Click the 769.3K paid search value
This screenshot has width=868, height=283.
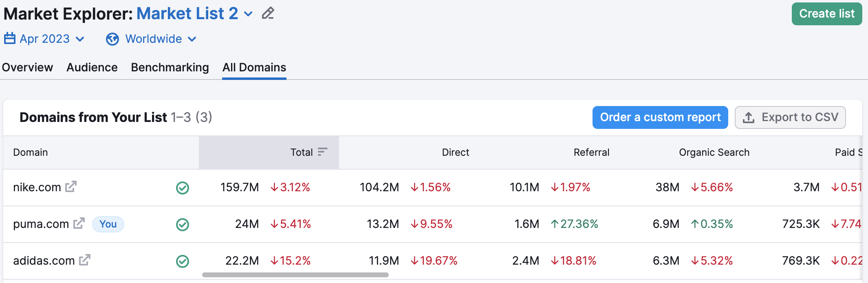(801, 261)
